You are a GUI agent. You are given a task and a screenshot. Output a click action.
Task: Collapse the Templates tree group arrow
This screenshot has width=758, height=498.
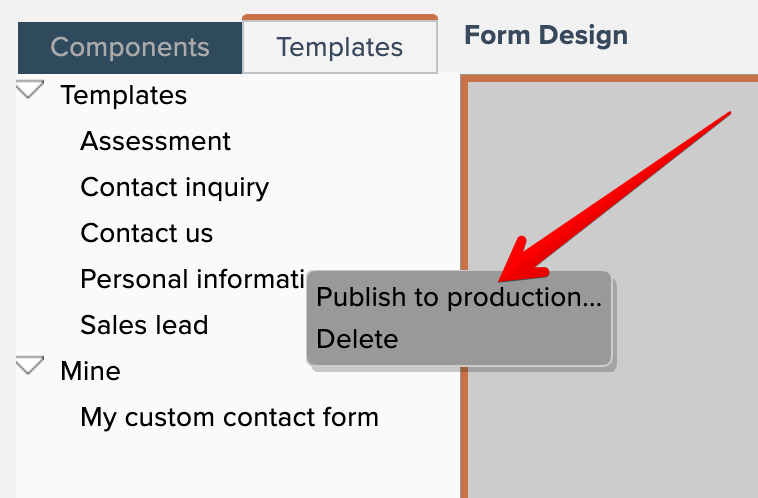[x=31, y=91]
